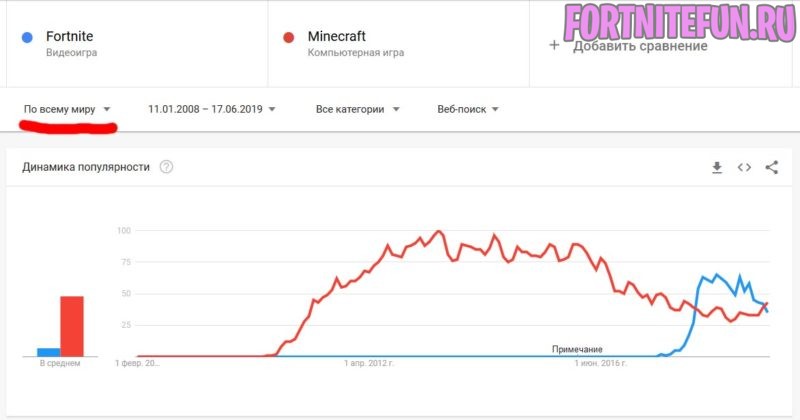Click the embed code icon
Image resolution: width=800 pixels, height=420 pixels.
click(x=744, y=168)
